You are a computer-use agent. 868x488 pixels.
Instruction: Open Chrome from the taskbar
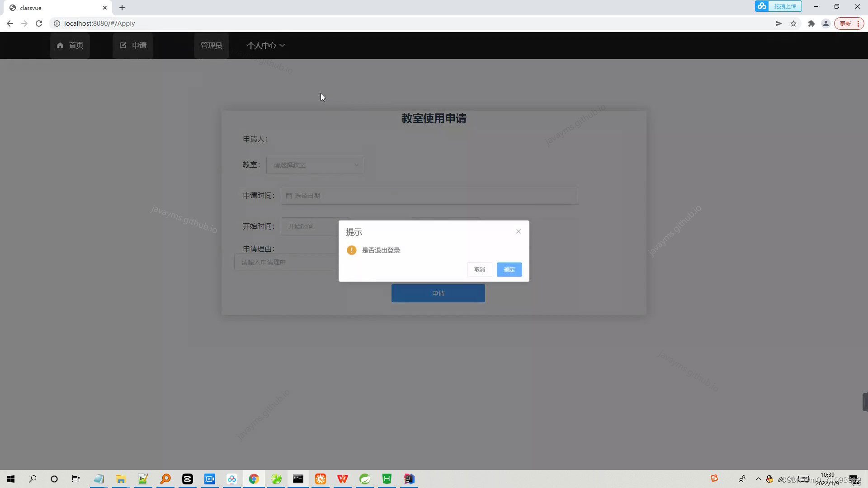coord(254,479)
